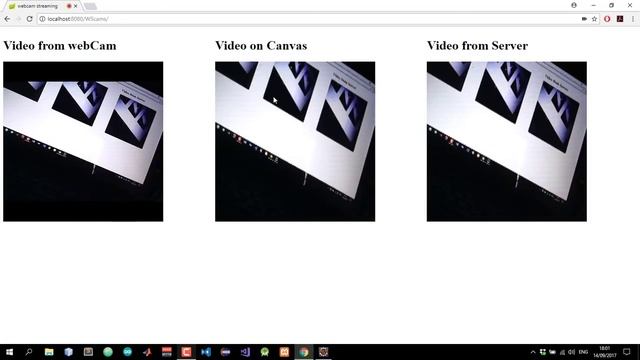The height and width of the screenshot is (360, 640).
Task: Click the 'Video from webCam' video feed
Action: pyautogui.click(x=83, y=142)
